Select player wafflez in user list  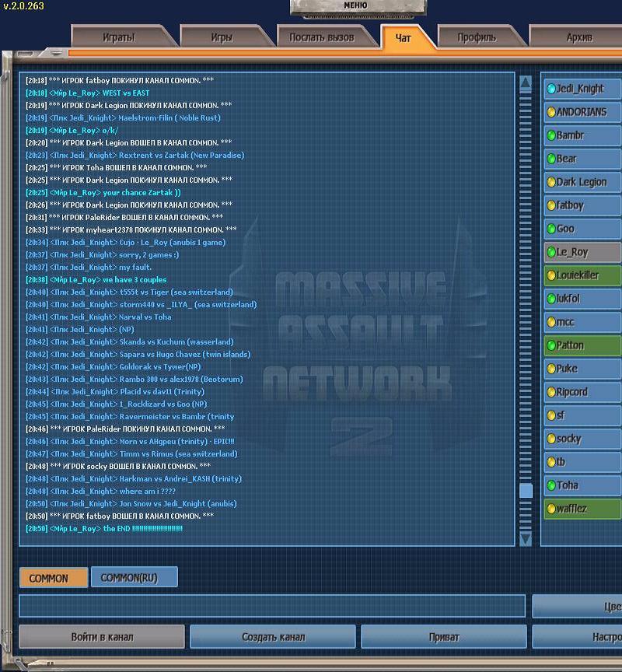582,509
